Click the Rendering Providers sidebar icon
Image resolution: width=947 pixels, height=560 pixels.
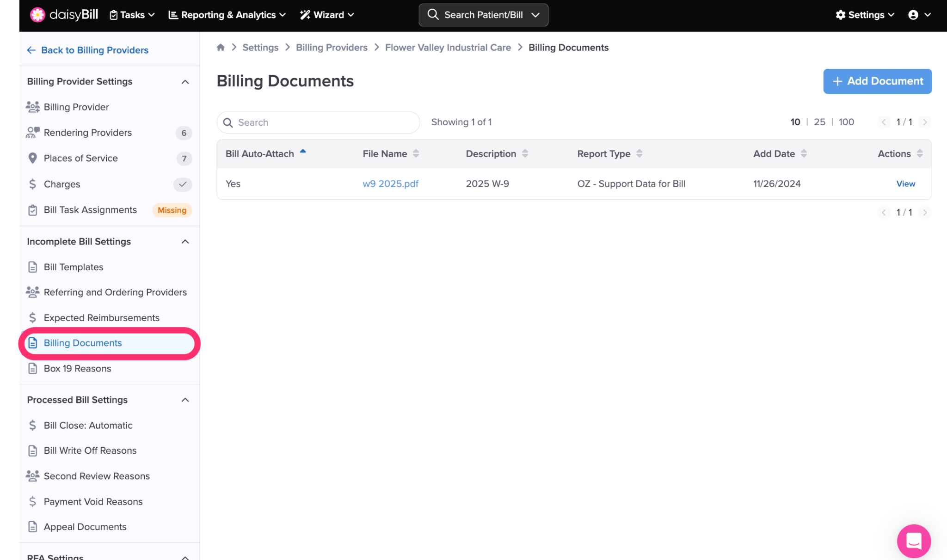[x=32, y=133]
